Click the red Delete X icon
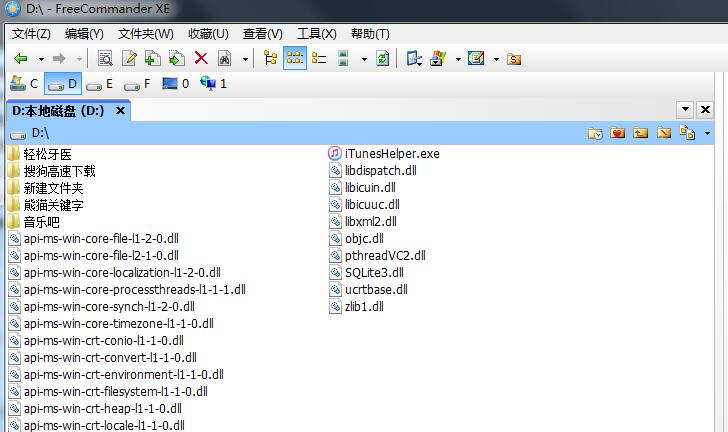The height and width of the screenshot is (432, 728). pos(201,59)
